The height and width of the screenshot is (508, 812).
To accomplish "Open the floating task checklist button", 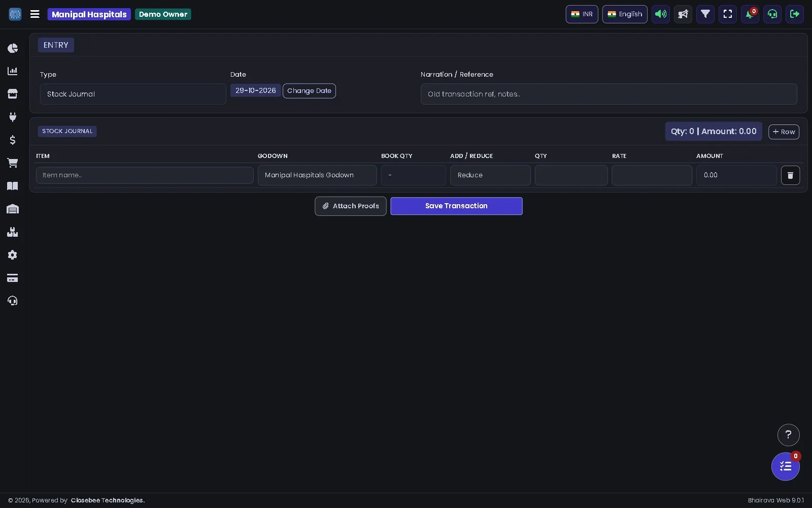I will (x=786, y=466).
